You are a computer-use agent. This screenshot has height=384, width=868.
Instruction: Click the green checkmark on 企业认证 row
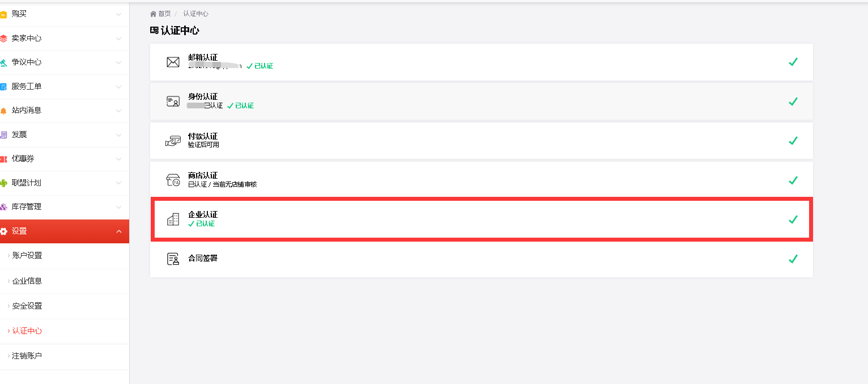pos(793,220)
